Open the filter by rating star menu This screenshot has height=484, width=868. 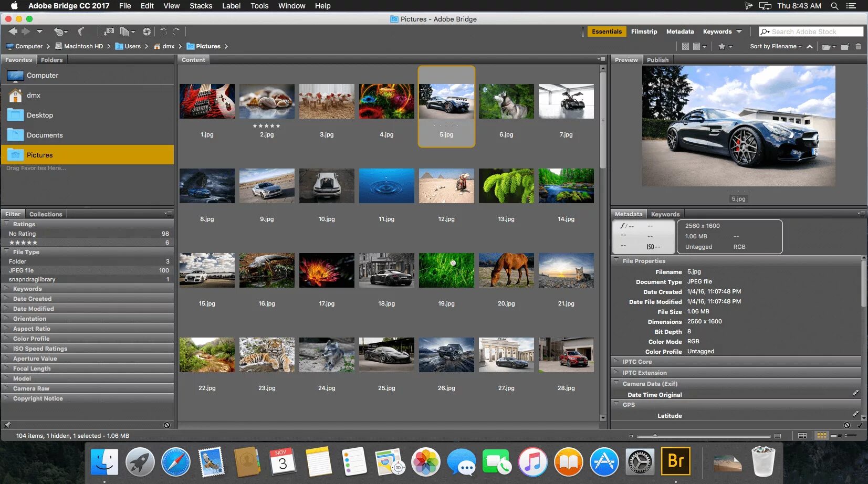pos(725,46)
